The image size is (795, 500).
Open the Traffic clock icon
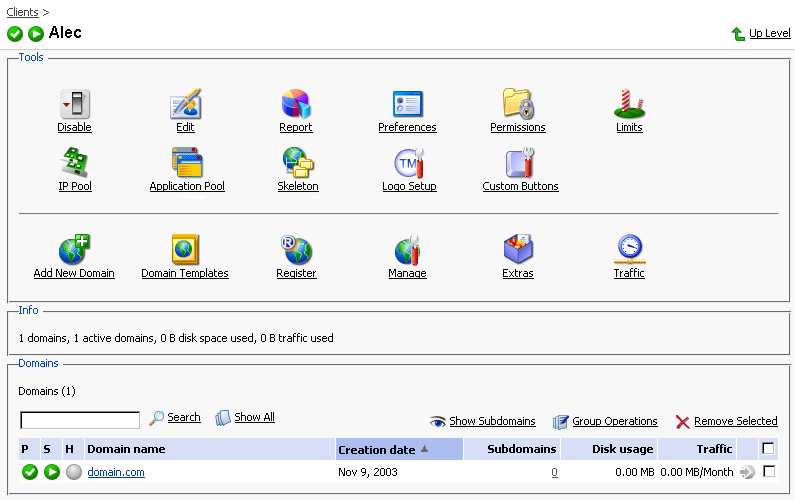click(629, 250)
